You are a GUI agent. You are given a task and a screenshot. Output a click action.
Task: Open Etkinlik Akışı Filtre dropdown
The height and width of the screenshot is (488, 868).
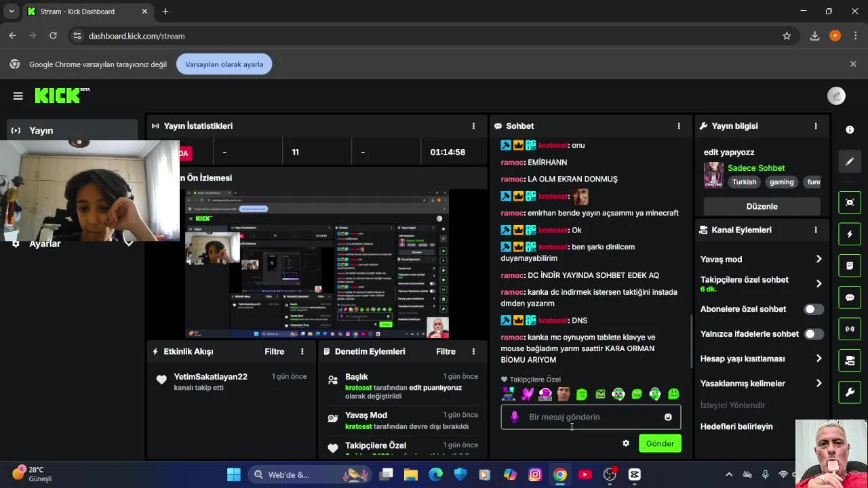point(275,352)
